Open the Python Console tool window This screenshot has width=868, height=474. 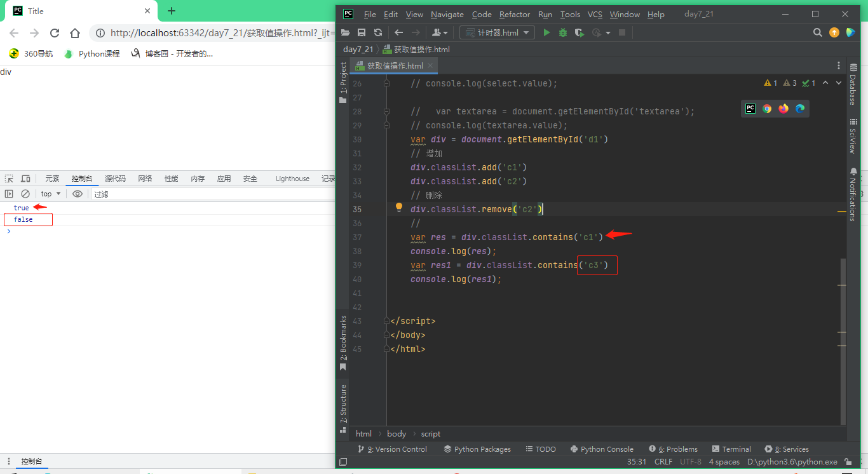pyautogui.click(x=602, y=449)
